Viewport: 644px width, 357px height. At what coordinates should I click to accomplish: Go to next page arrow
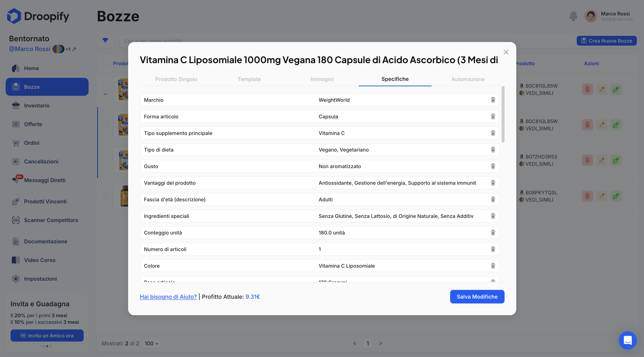[380, 343]
